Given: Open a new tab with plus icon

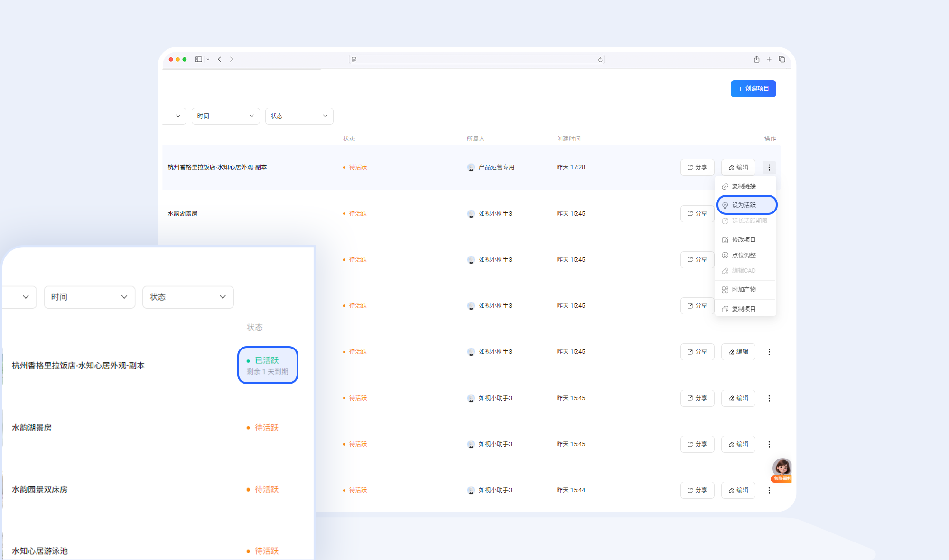Looking at the screenshot, I should click(x=769, y=59).
